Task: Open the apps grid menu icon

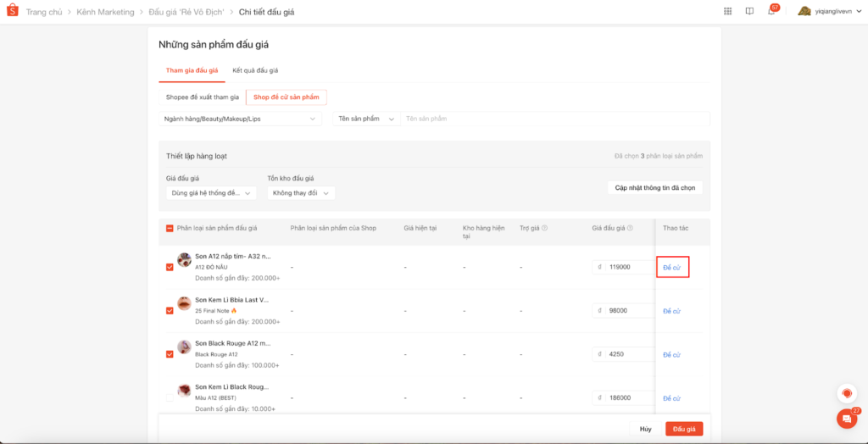Action: click(727, 12)
